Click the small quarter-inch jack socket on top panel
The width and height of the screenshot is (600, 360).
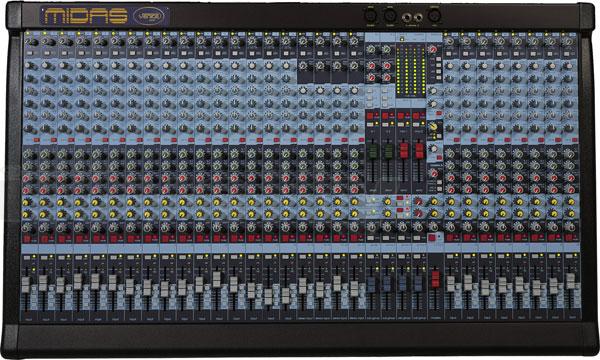419,18
